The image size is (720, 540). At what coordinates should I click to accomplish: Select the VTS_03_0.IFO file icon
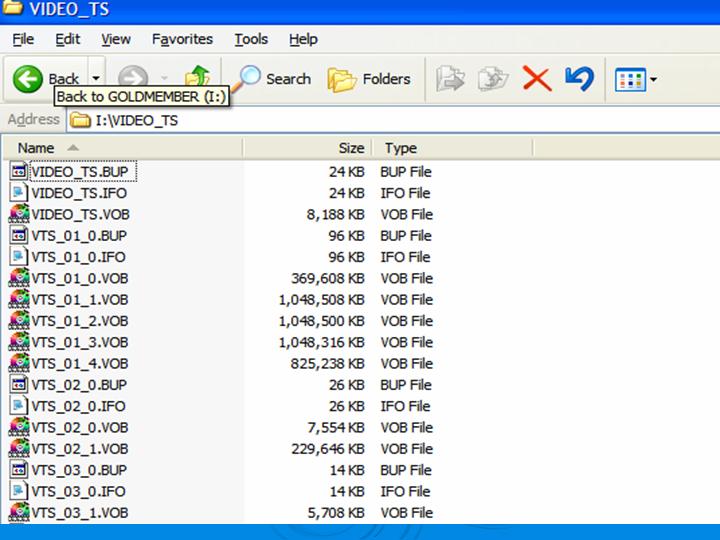[x=18, y=491]
